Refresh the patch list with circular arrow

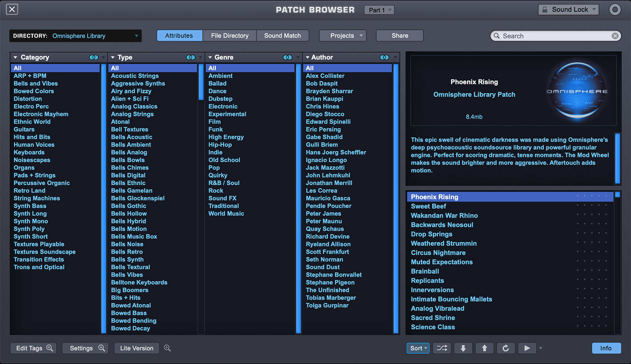click(x=506, y=348)
